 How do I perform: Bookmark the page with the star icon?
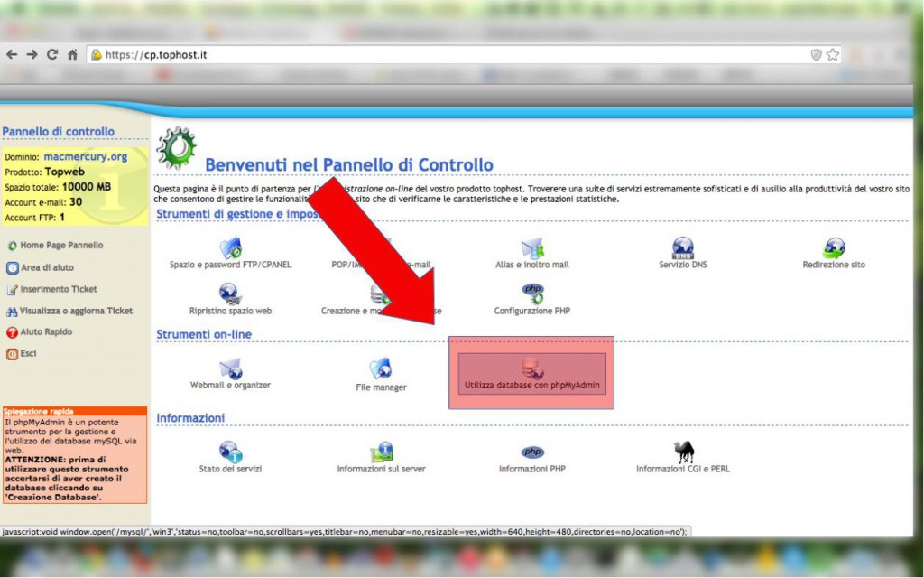[x=835, y=53]
